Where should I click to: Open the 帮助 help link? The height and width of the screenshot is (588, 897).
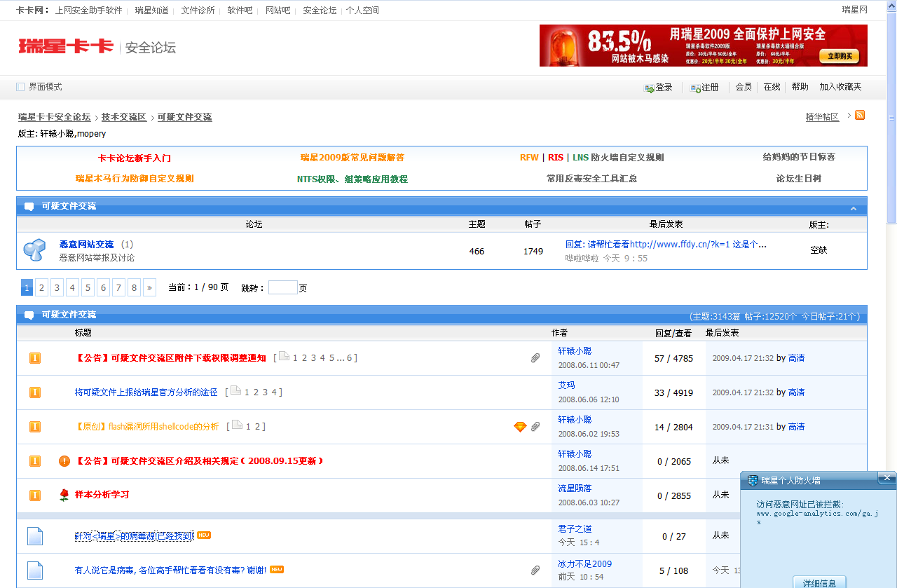[x=800, y=87]
